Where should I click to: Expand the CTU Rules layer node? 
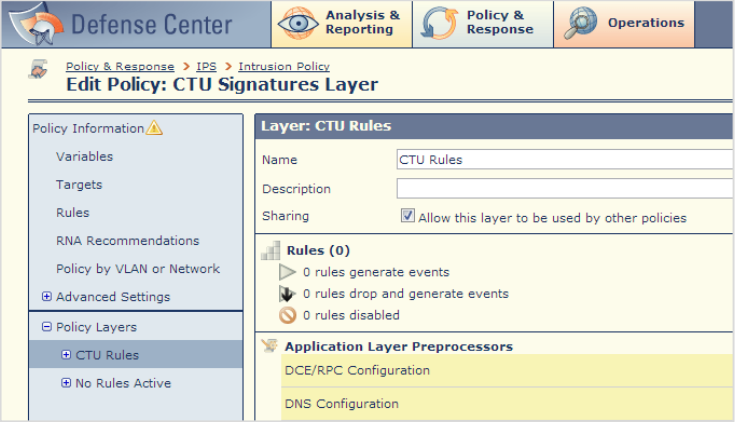pos(66,354)
